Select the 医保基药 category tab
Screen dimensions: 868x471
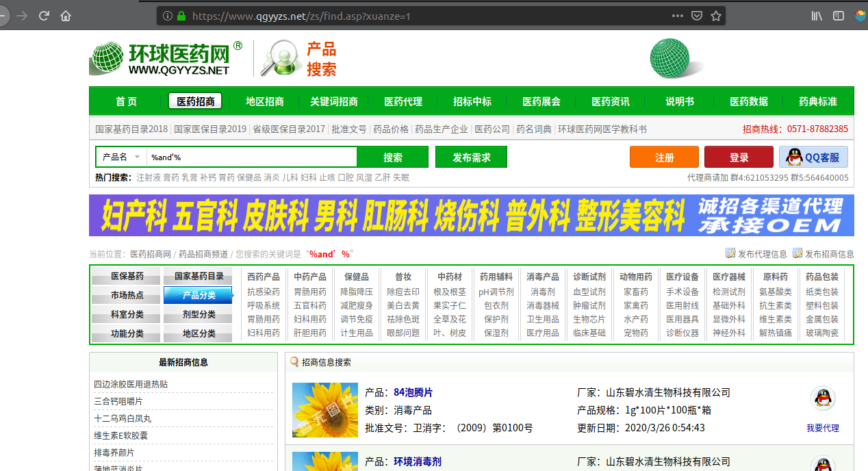click(x=127, y=277)
